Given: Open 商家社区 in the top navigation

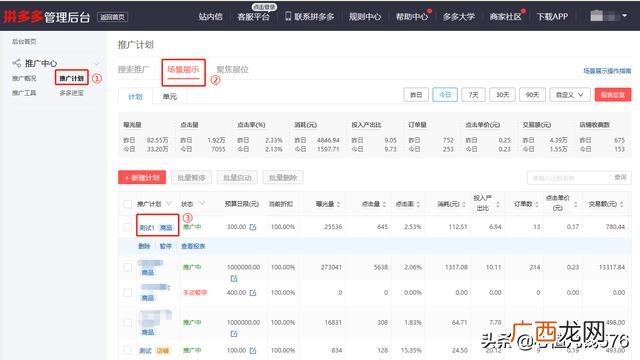Looking at the screenshot, I should click(x=505, y=17).
